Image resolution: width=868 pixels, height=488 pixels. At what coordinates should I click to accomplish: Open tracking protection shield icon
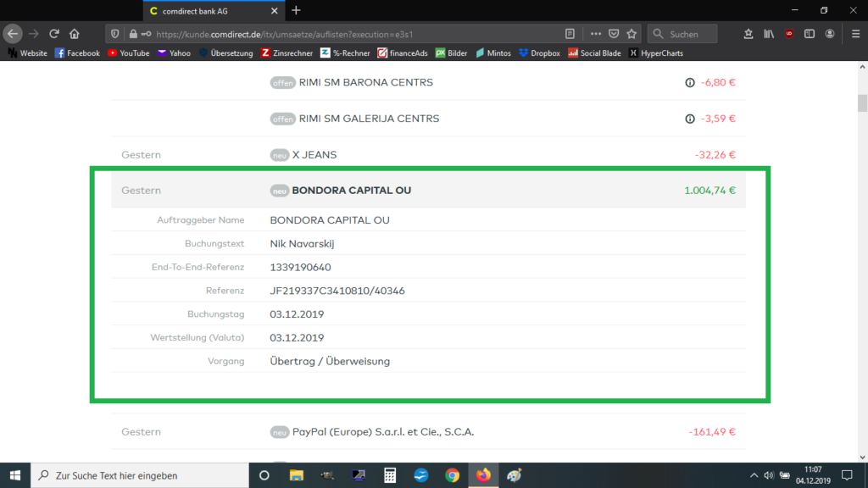(x=114, y=34)
